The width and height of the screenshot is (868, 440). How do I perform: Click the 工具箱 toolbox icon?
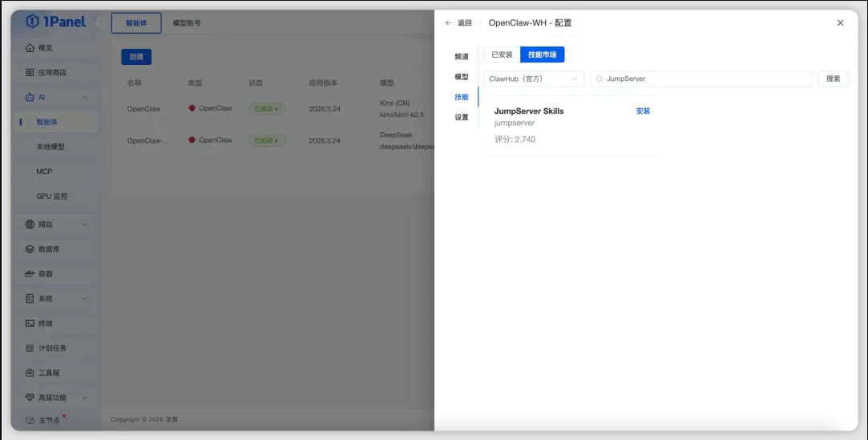30,373
